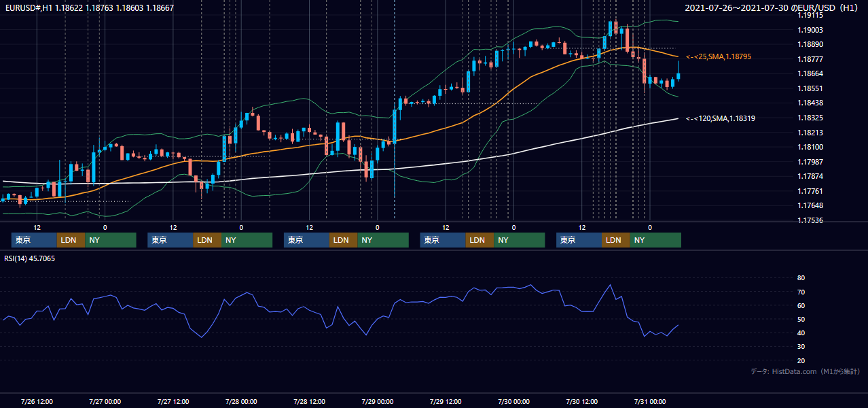The image size is (868, 408).
Task: Jump to the 7/28 00:00 time label
Action: pyautogui.click(x=242, y=401)
